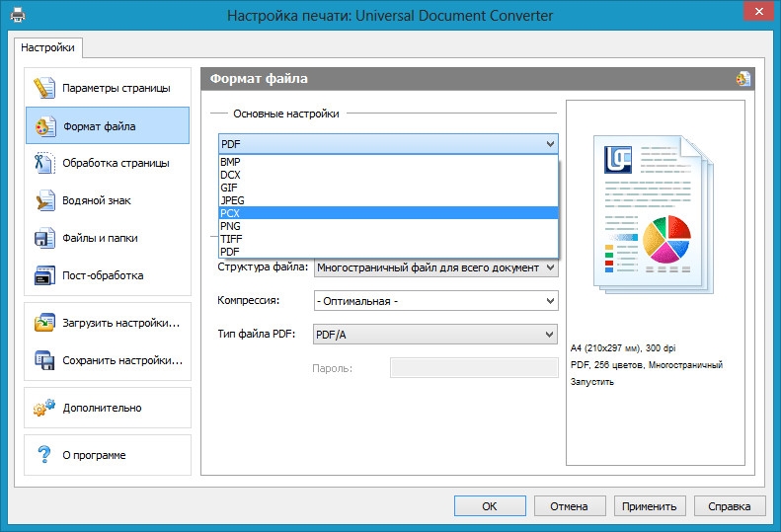
Task: Click the small icon in Формат файла header
Action: pyautogui.click(x=742, y=79)
